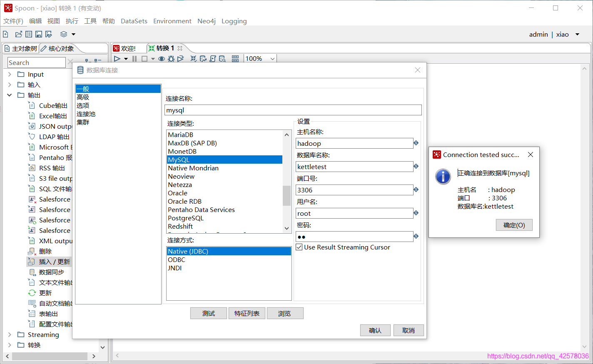The image size is (593, 364).
Task: Click the replay transformation icon
Action: (181, 59)
